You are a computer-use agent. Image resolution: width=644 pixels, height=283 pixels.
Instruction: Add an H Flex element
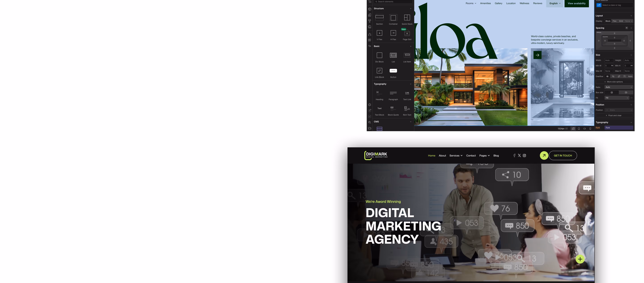(x=393, y=35)
